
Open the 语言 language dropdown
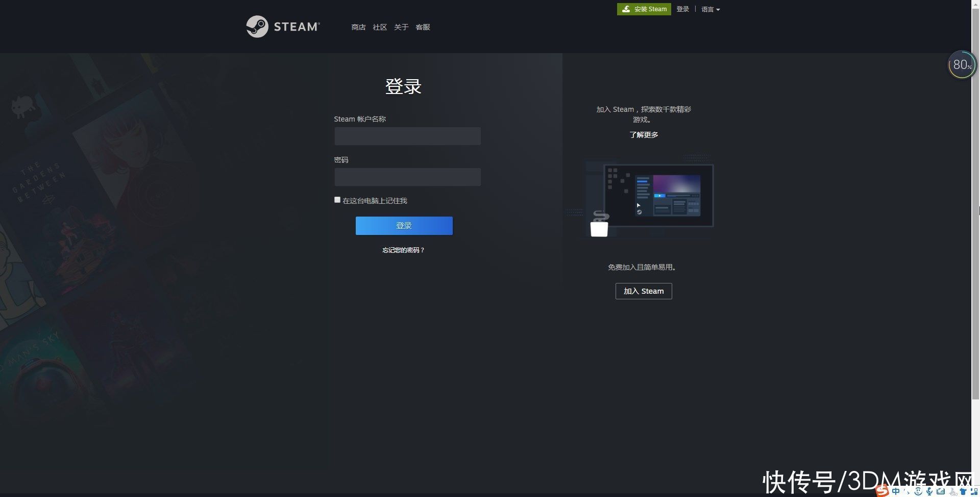710,9
